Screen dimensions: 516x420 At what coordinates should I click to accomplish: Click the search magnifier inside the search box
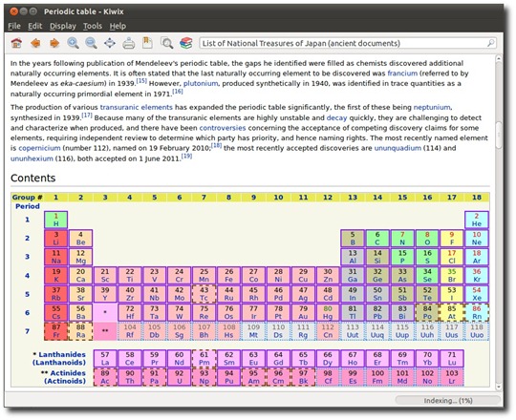coord(490,43)
